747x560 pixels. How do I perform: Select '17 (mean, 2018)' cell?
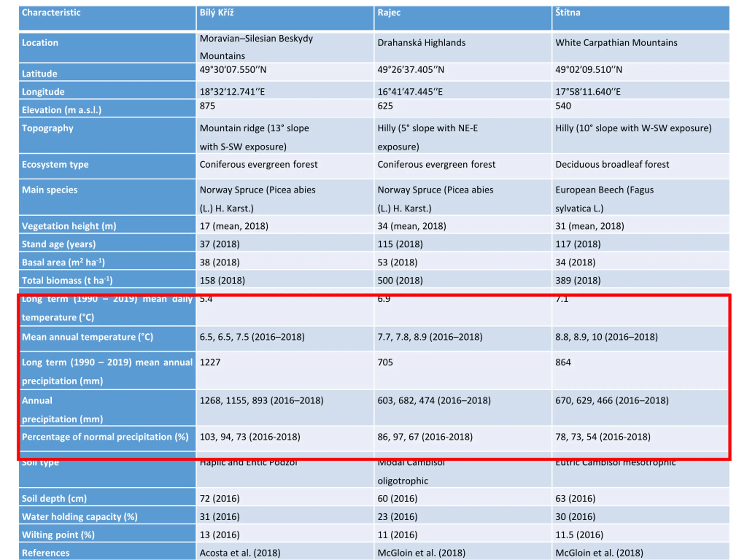tap(285, 225)
